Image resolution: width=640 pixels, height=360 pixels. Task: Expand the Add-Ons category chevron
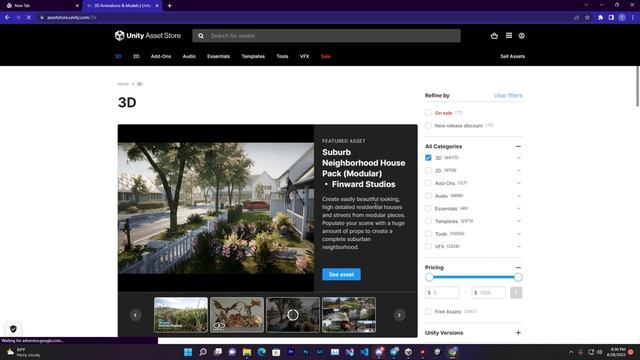[519, 183]
